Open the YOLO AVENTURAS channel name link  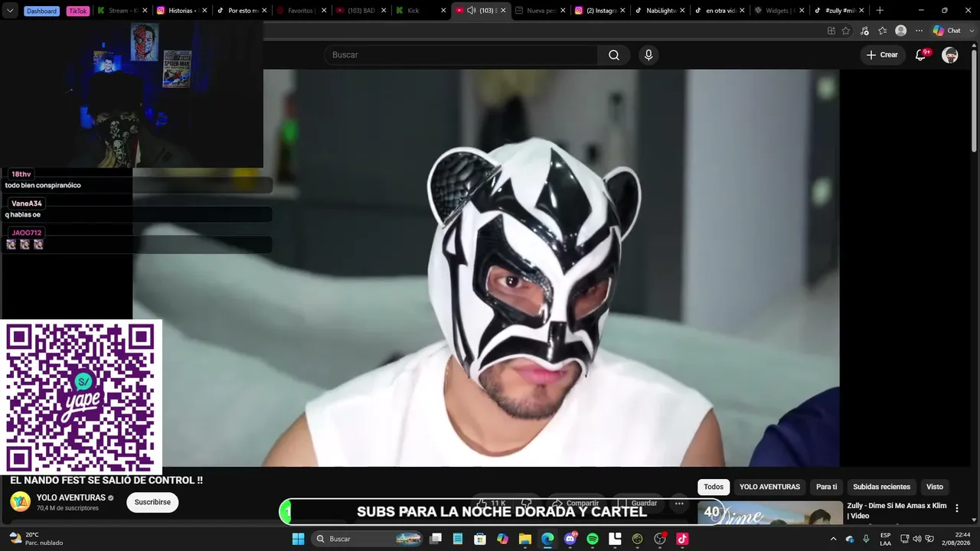click(x=70, y=497)
